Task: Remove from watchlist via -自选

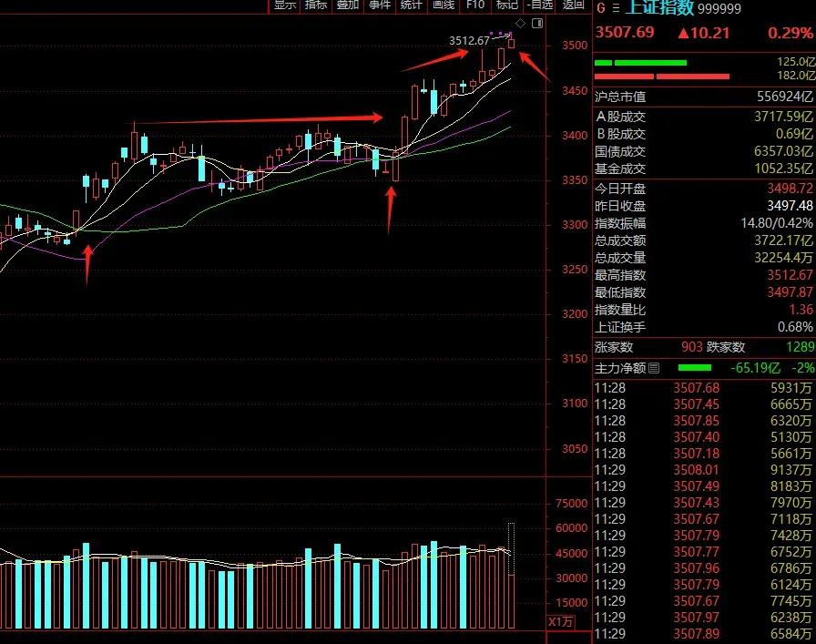Action: click(540, 5)
